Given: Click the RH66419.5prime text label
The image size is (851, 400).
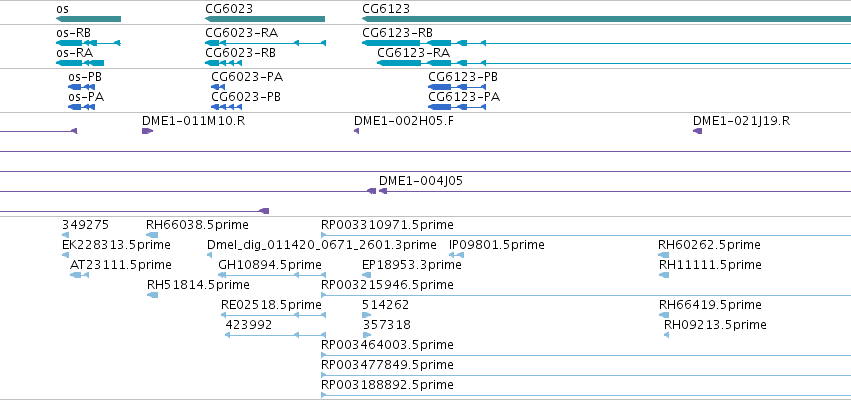Looking at the screenshot, I should tap(710, 304).
